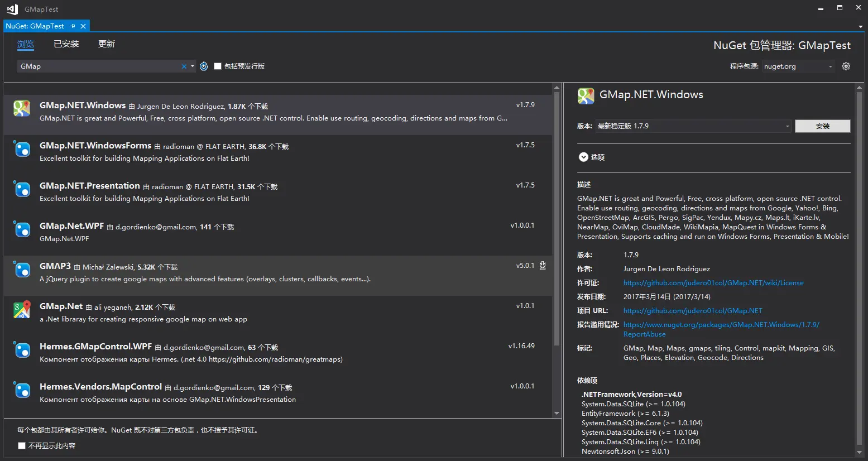Click the pin icon on NuGet tab

(x=73, y=26)
